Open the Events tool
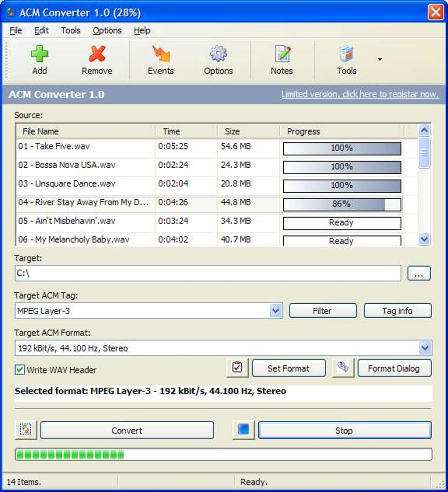448x492 pixels. click(160, 57)
